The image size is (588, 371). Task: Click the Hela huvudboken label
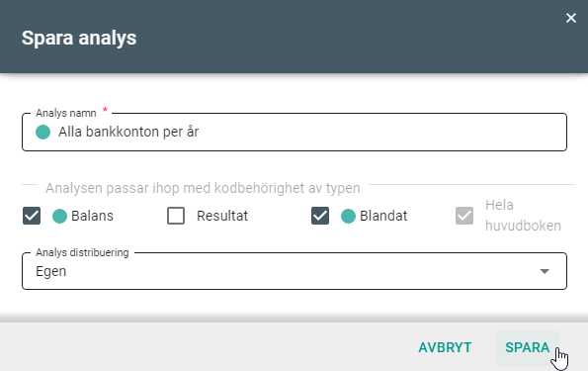click(x=523, y=216)
